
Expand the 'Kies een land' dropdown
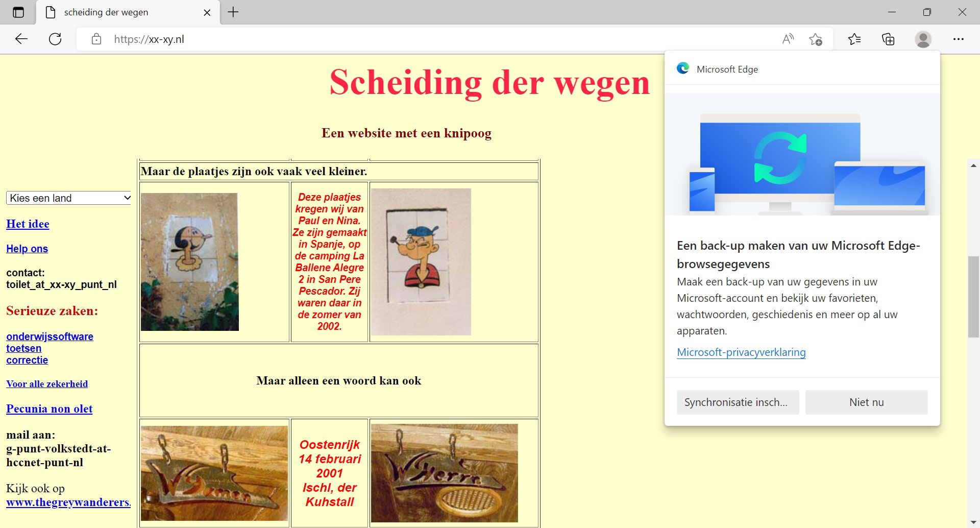click(69, 198)
